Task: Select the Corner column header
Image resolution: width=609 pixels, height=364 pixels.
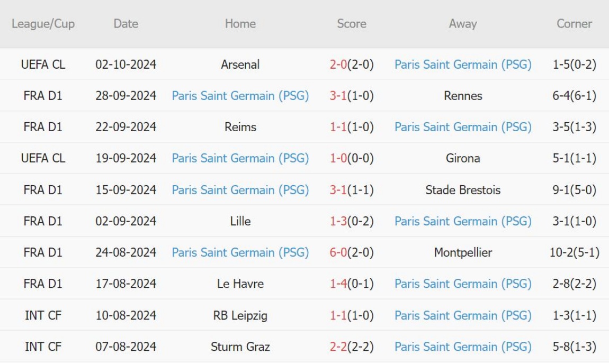Action: point(574,24)
